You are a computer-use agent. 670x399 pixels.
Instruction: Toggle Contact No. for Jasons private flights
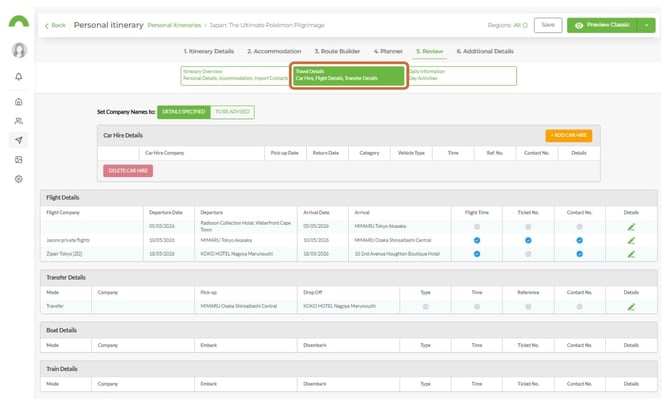coord(579,241)
